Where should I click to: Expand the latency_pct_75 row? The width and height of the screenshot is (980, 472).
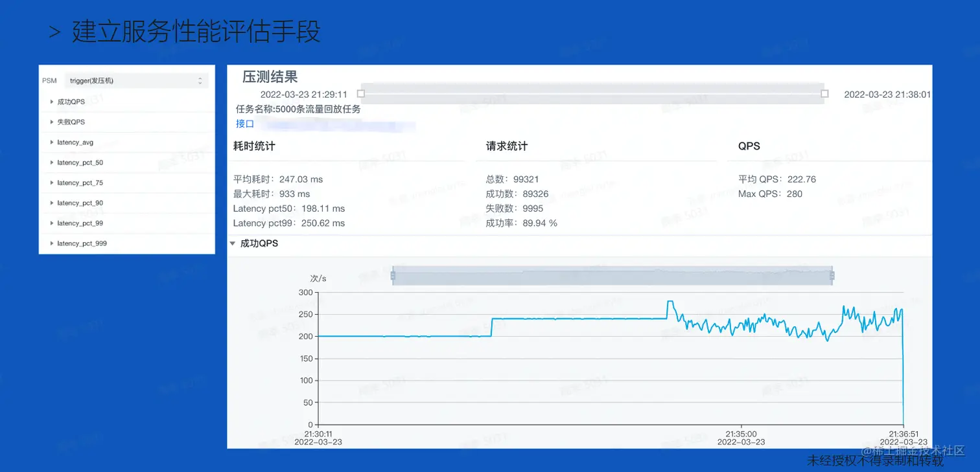pos(127,183)
